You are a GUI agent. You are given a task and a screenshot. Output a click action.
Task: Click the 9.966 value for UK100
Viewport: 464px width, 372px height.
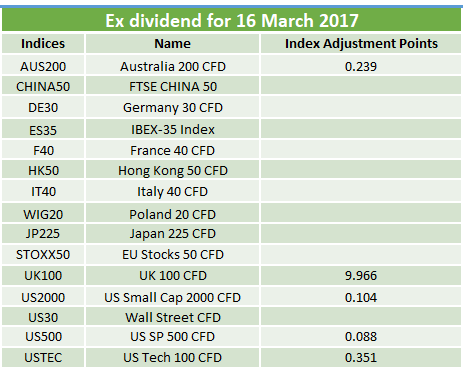point(361,275)
